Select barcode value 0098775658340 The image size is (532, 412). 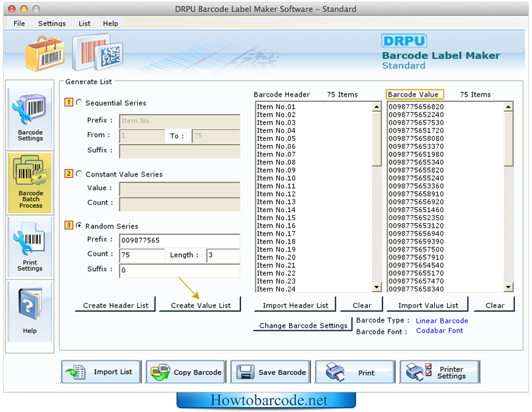(446, 288)
